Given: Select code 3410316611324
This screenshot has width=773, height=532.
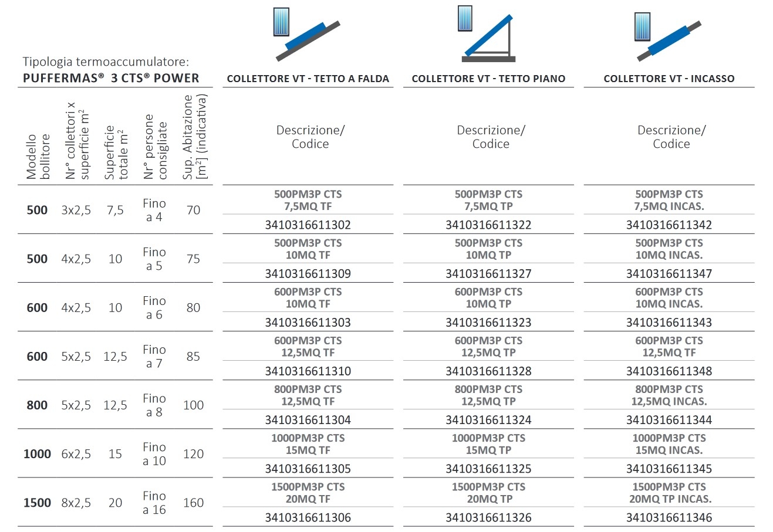Looking at the screenshot, I should coord(489,419).
